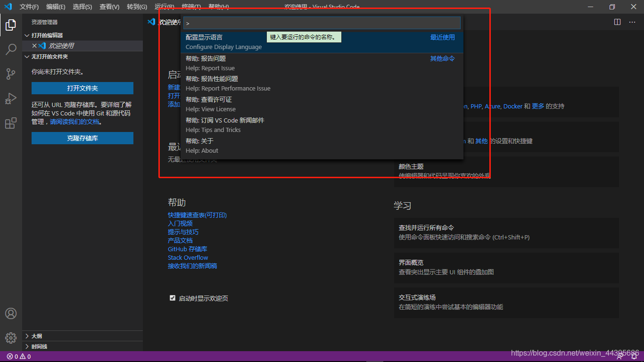This screenshot has width=644, height=362.
Task: Close the 欢迎使用 entry in open editors
Action: tap(34, 46)
